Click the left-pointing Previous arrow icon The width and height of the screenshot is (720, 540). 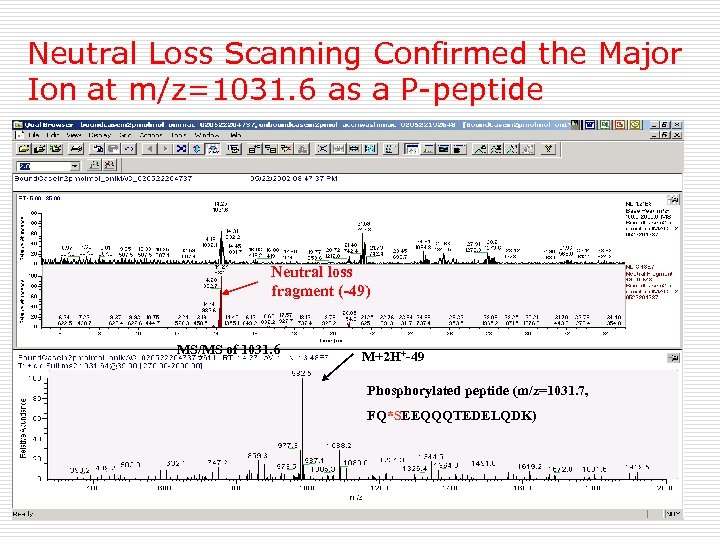(x=150, y=149)
